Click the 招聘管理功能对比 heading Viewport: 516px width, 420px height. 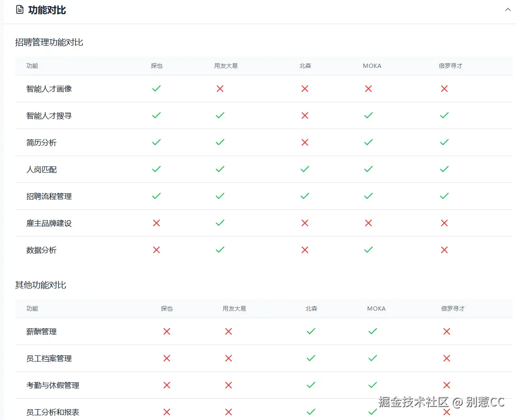49,42
